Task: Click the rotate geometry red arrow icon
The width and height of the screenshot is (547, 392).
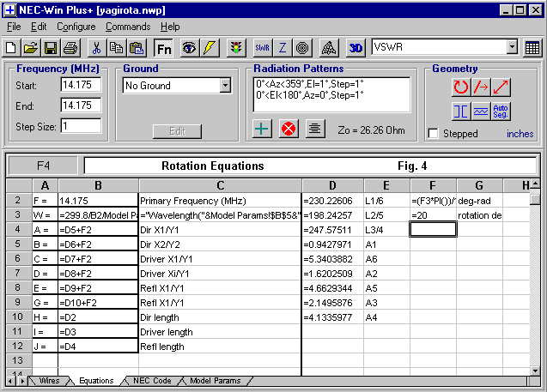Action: [x=462, y=87]
